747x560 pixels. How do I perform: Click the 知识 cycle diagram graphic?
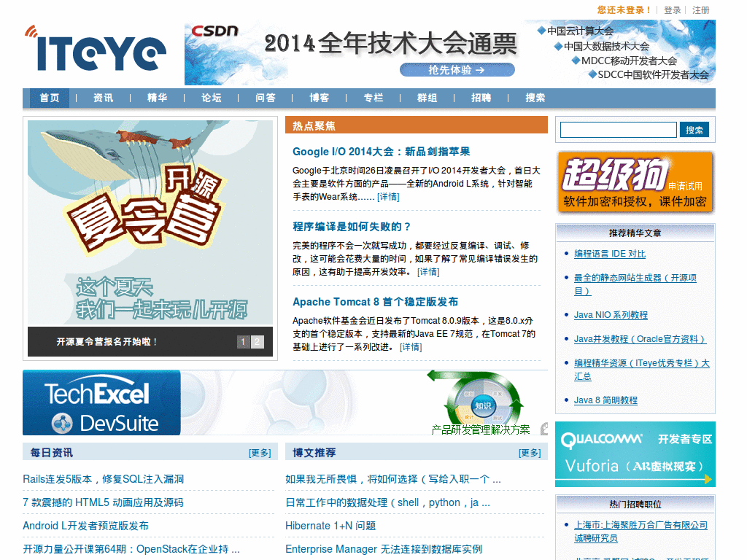[482, 405]
